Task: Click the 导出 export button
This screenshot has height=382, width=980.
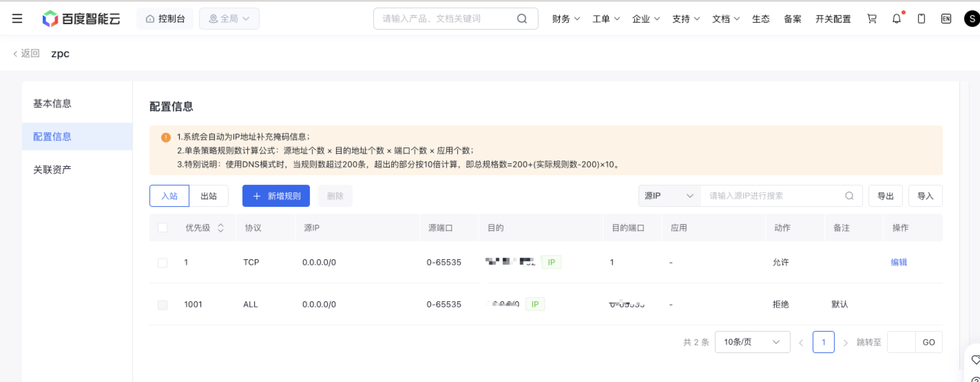Action: 885,196
